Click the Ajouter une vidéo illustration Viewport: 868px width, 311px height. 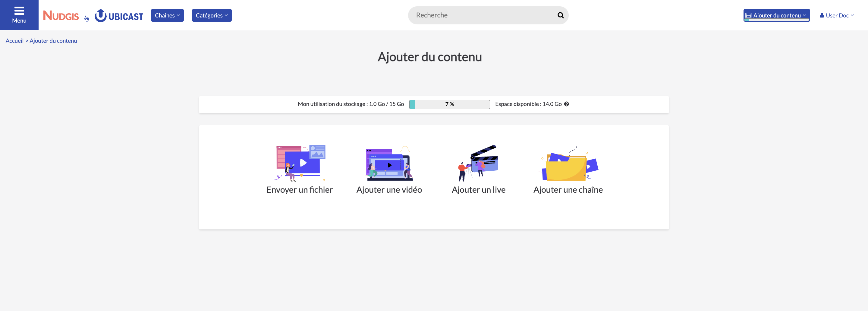(x=389, y=163)
